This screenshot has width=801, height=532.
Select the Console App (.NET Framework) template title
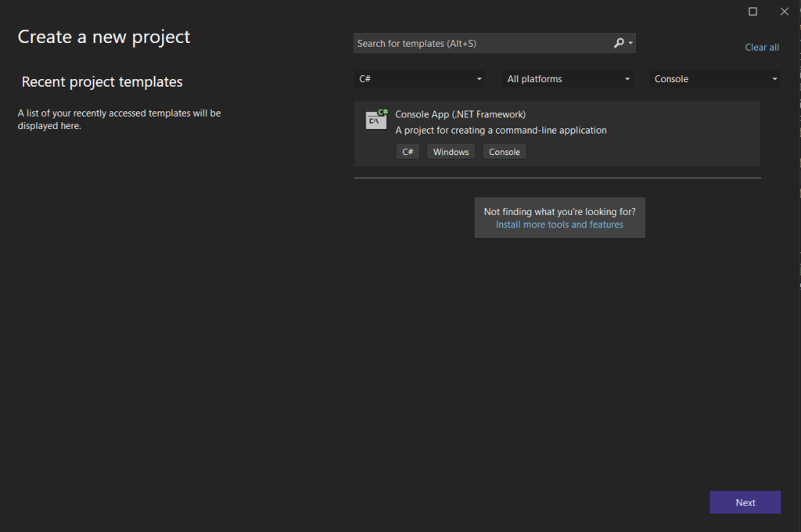click(460, 114)
